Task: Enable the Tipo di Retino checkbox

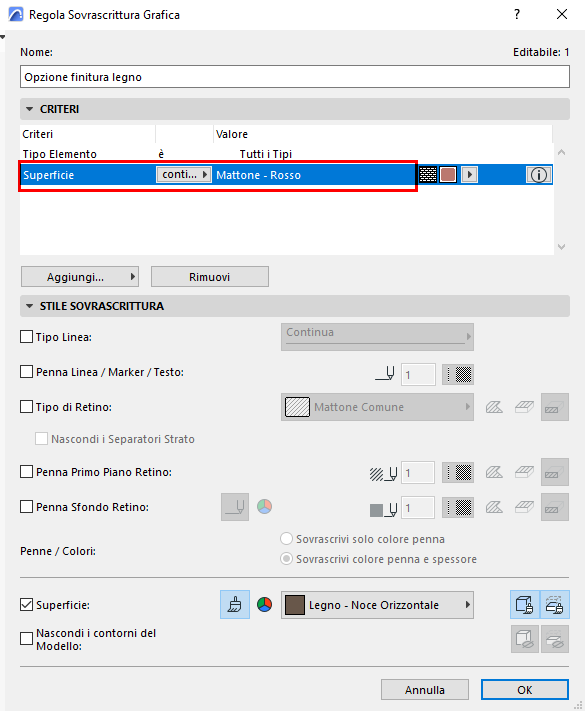Action: tap(26, 407)
